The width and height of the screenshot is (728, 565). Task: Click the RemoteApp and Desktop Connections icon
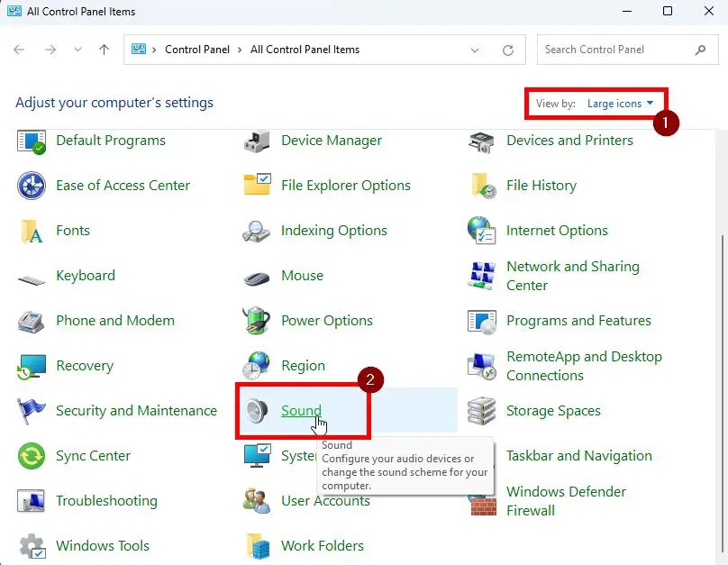[481, 366]
